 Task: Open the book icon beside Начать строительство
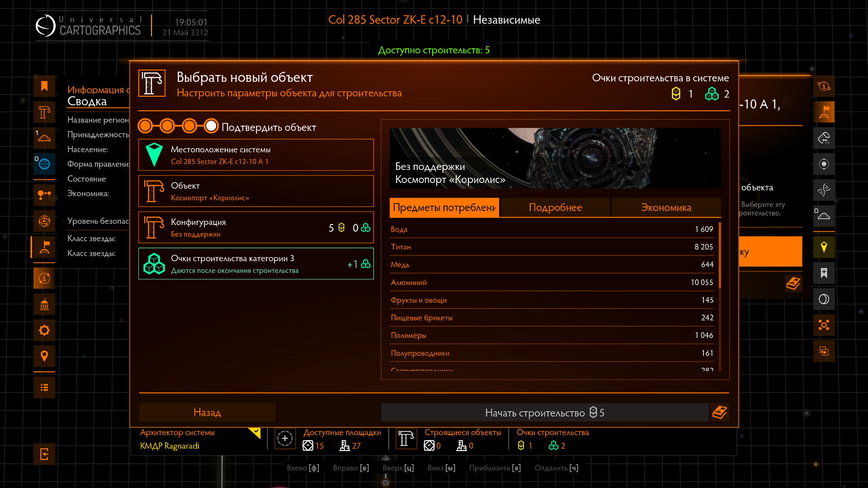point(720,412)
